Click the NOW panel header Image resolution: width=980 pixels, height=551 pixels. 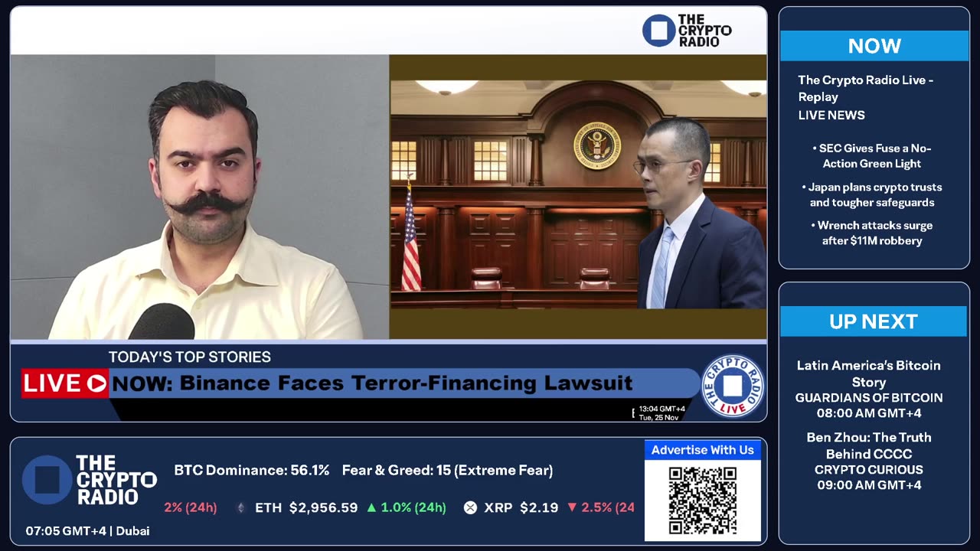tap(874, 46)
